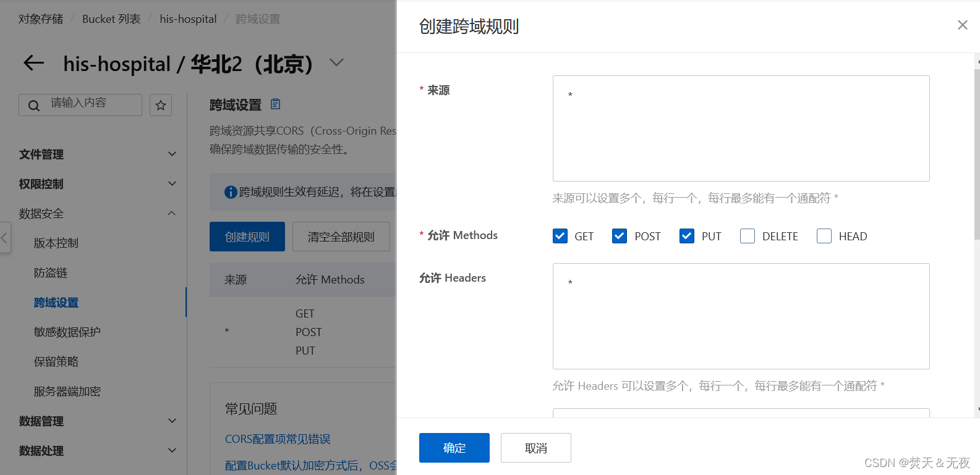Screen dimensions: 980x475
Task: Click the panel's vertical scrollbar
Action: (977, 154)
